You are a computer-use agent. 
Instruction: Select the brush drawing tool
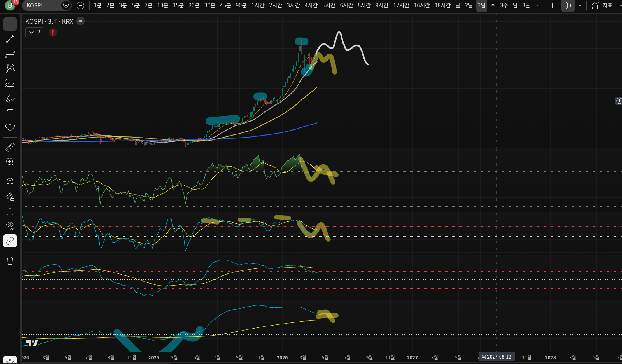(x=10, y=98)
